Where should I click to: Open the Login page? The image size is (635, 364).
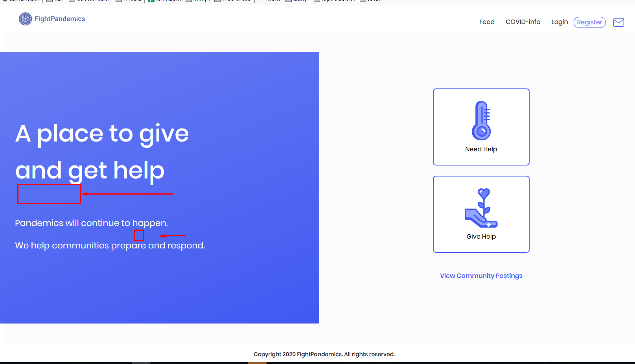pyautogui.click(x=560, y=22)
